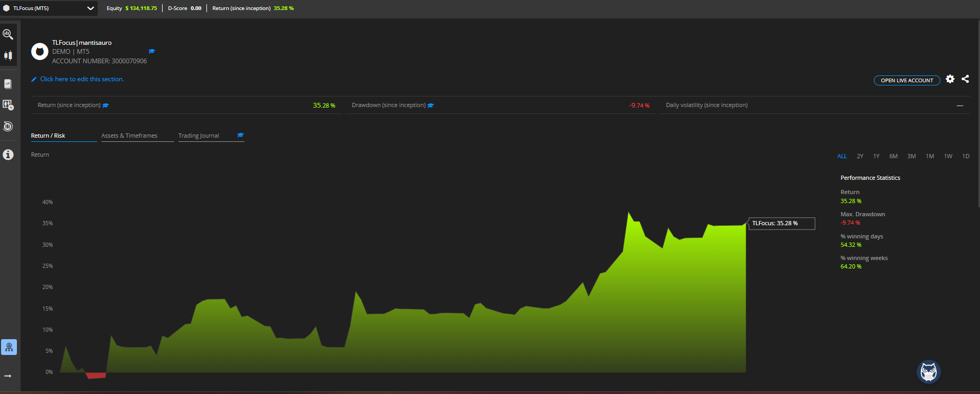
Task: Select the 1Y time range
Action: (877, 156)
